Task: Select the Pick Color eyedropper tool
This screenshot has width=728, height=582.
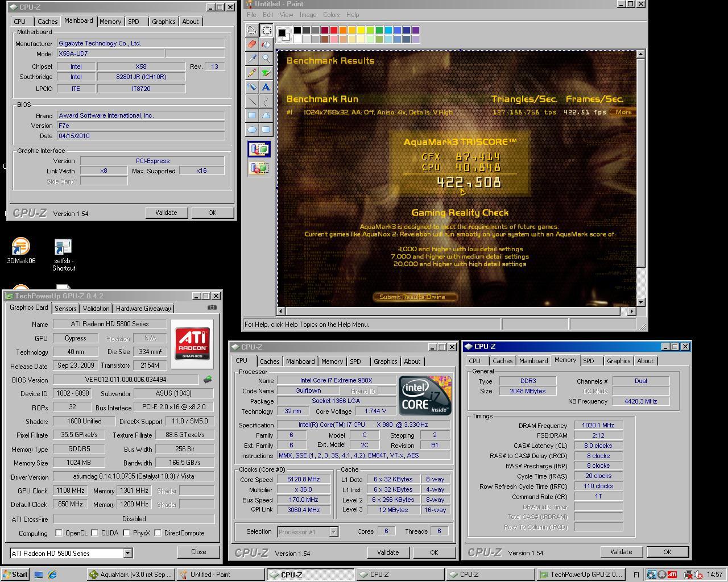Action: point(252,59)
